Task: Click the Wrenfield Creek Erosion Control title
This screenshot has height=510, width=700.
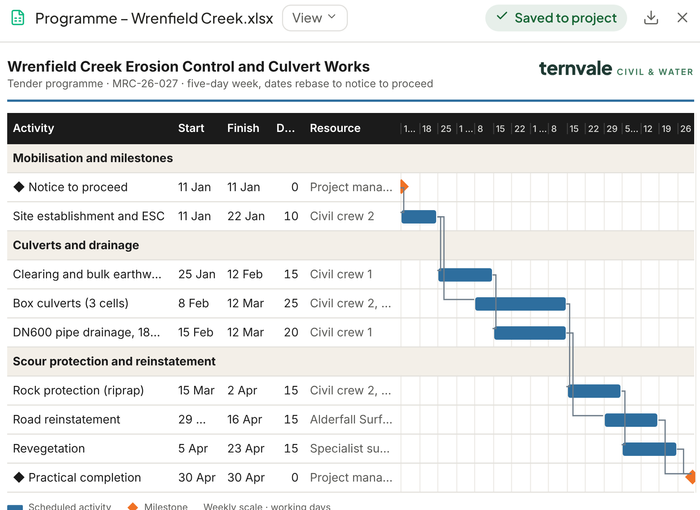Action: [x=188, y=67]
